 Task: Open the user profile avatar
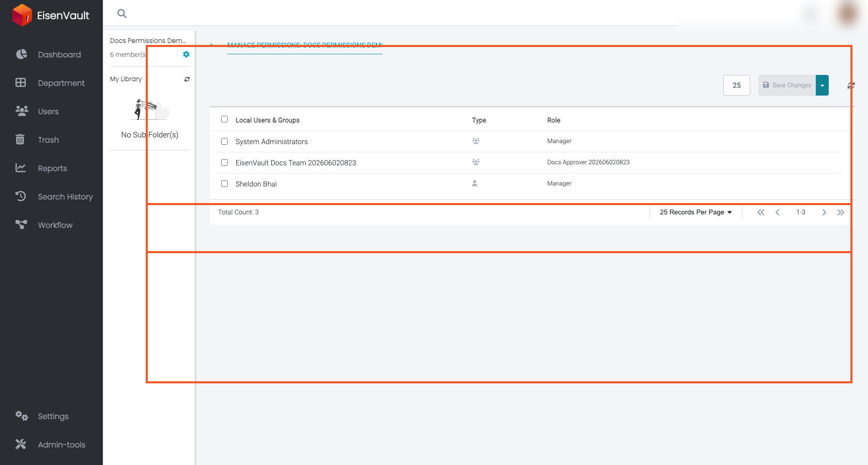848,13
